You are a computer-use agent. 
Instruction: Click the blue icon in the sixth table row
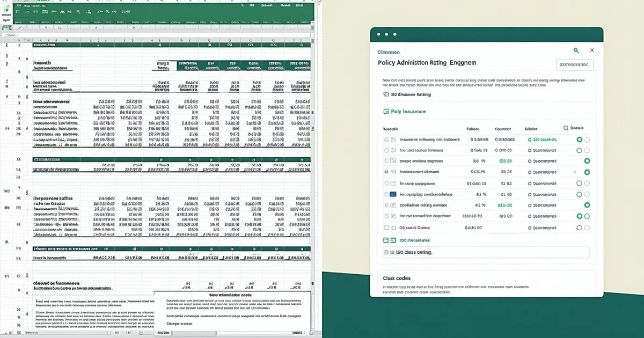tap(393, 194)
